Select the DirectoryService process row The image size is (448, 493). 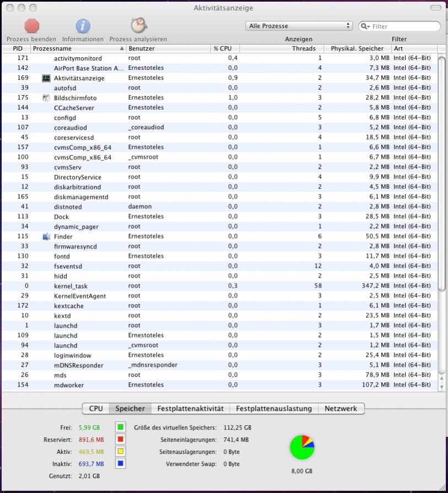coord(220,177)
